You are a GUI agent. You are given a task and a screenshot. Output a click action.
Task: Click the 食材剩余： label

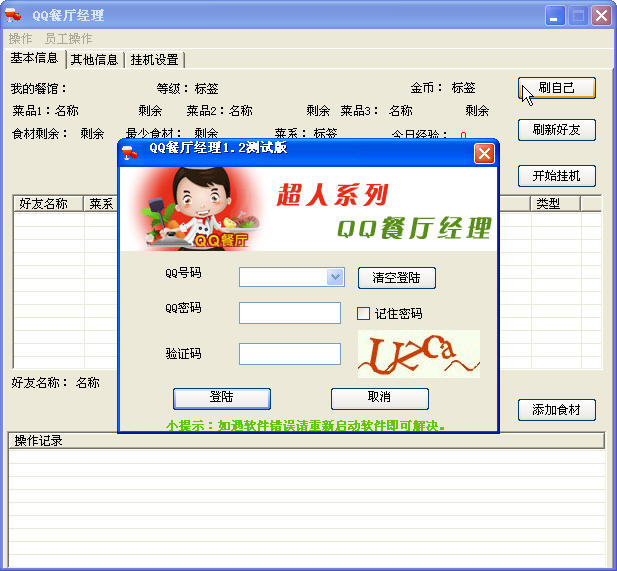click(x=40, y=134)
